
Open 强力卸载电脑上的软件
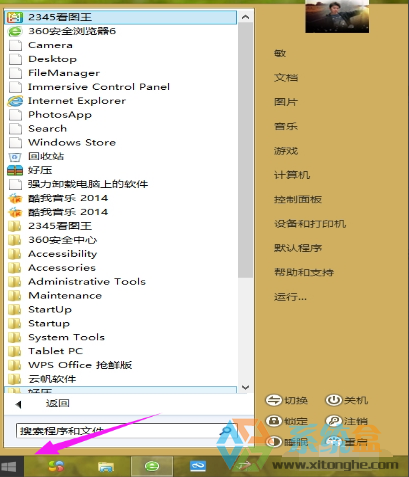(121, 184)
